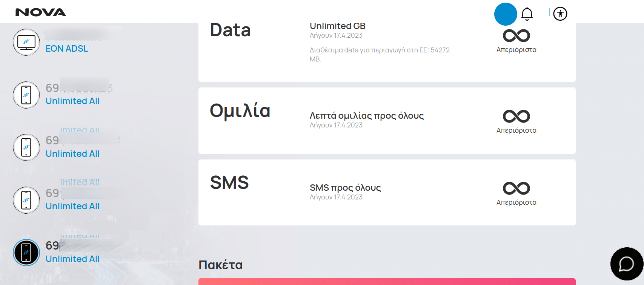Open the notifications bell

point(527,14)
